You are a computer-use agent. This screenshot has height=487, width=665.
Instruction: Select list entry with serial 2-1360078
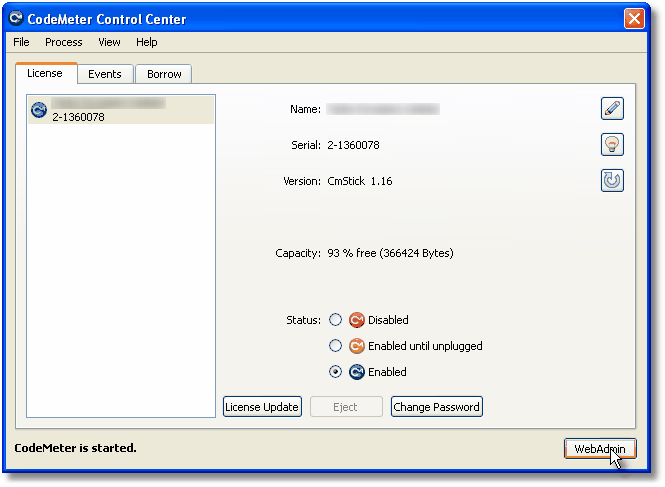(121, 110)
